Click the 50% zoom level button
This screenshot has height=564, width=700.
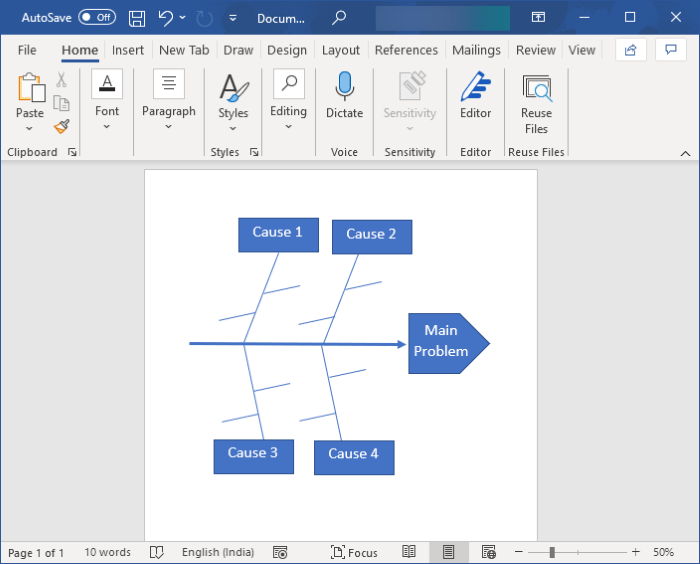tap(663, 552)
